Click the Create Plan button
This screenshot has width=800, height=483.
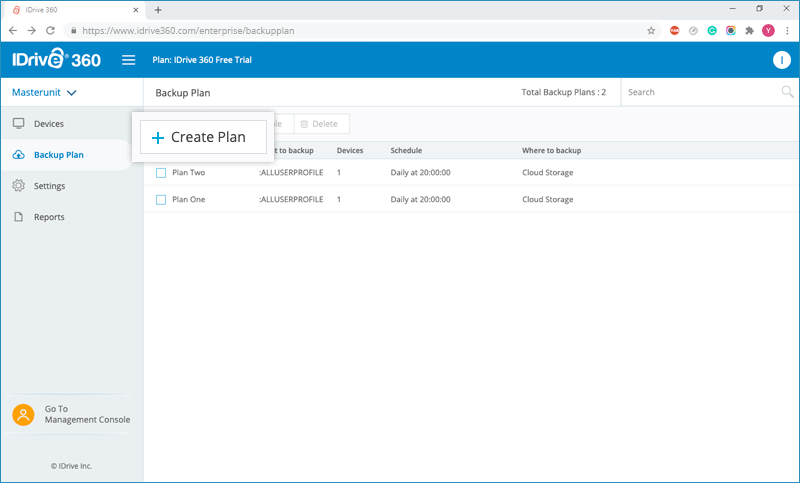(203, 137)
